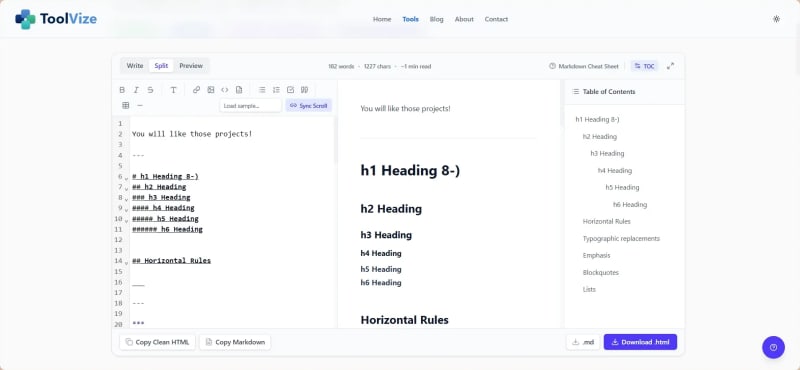Collapse the fold arrow at line 14
The height and width of the screenshot is (370, 800).
[126, 263]
